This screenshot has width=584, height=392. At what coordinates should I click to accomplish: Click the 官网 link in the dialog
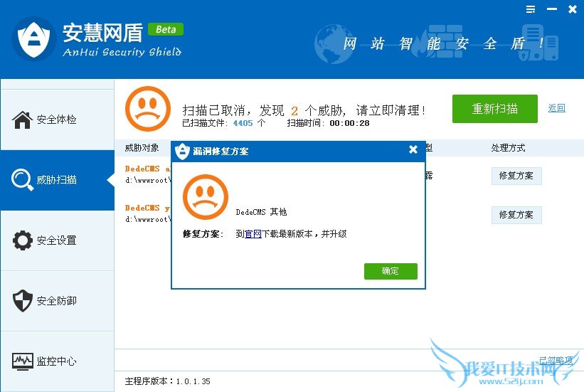(253, 234)
